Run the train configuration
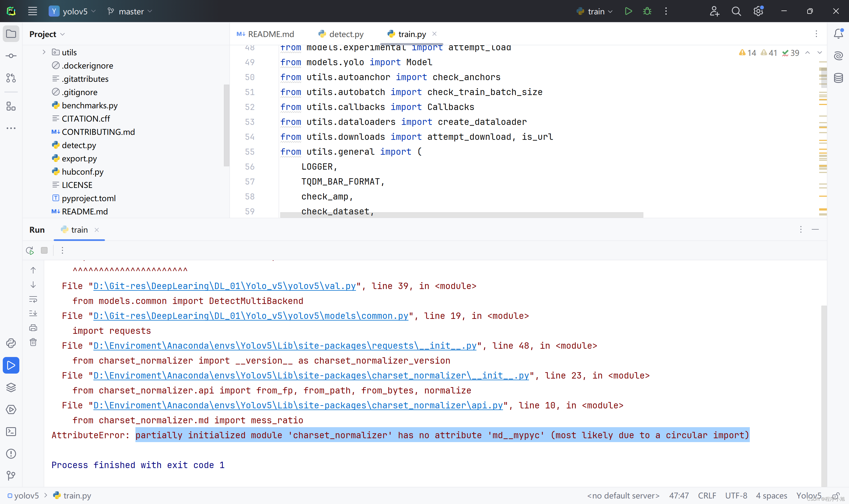Screen dimensions: 849x504 [x=628, y=11]
